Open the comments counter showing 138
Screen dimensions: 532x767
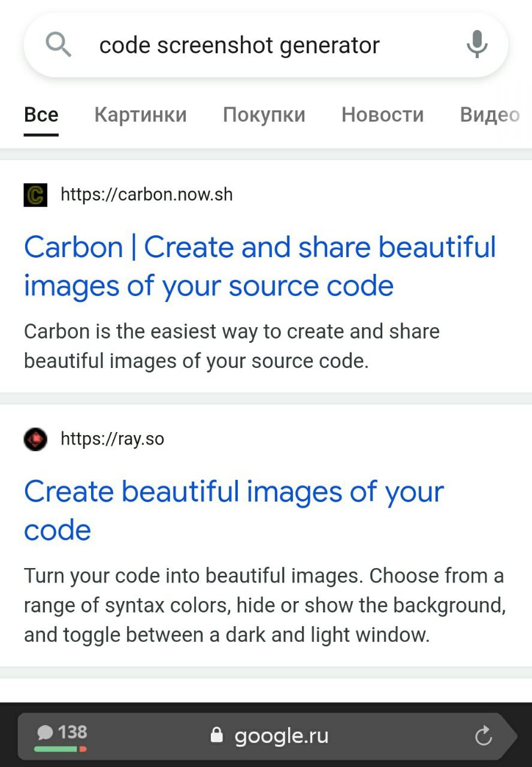62,732
